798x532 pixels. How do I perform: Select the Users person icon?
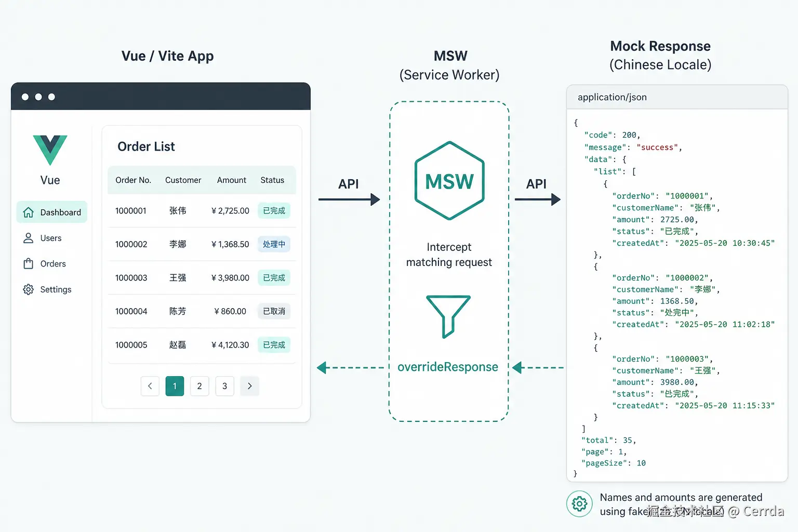coord(29,238)
